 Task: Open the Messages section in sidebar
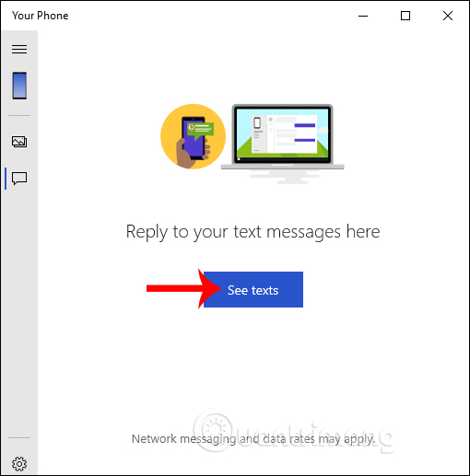click(x=19, y=179)
